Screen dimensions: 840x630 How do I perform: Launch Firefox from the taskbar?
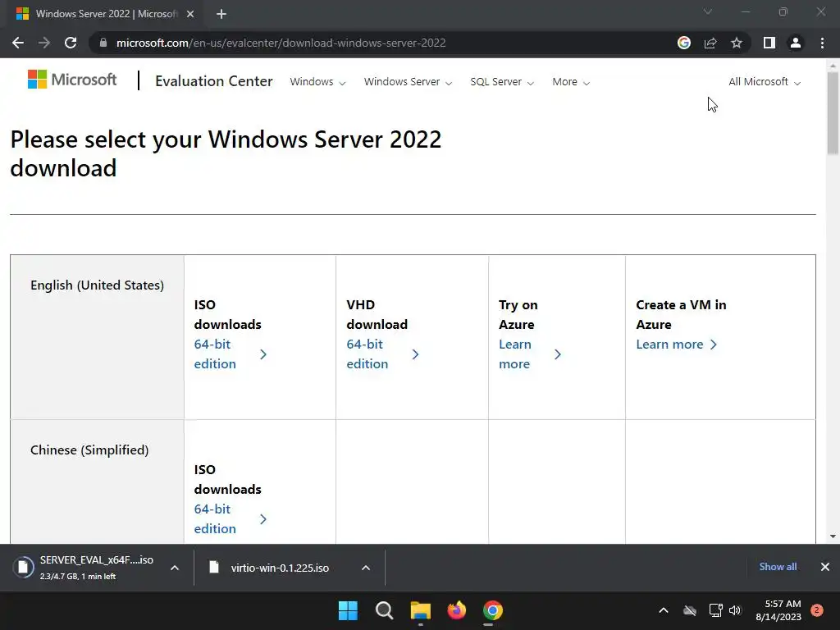[456, 610]
